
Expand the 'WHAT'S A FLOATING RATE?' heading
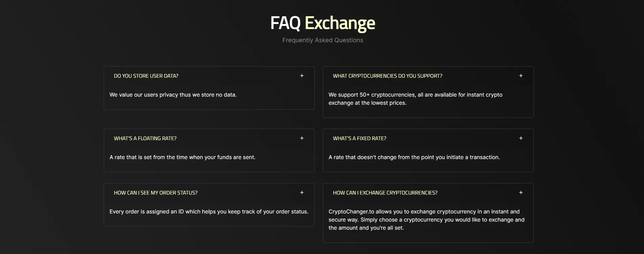[145, 138]
